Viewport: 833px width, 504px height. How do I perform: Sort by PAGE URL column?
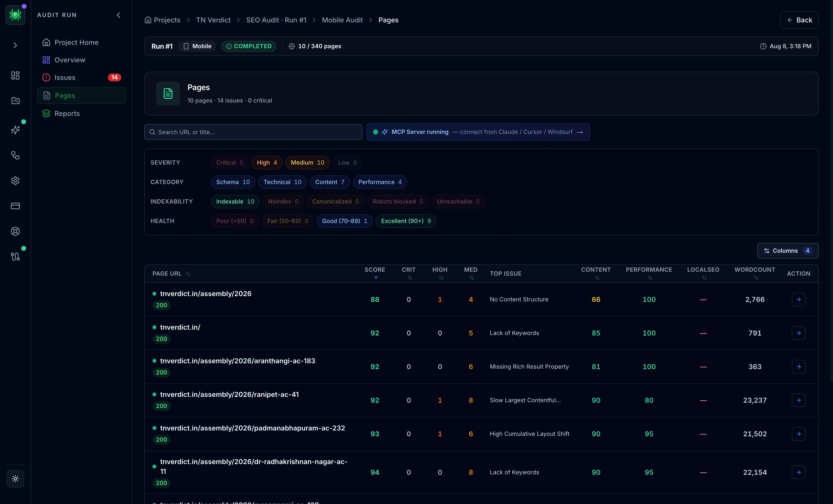pyautogui.click(x=171, y=273)
